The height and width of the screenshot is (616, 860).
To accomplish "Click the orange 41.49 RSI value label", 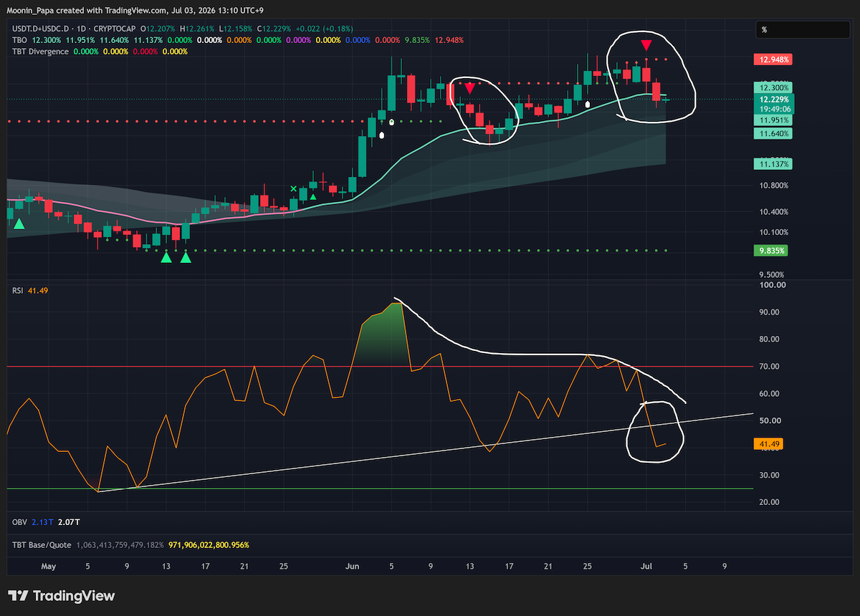I will pyautogui.click(x=768, y=445).
